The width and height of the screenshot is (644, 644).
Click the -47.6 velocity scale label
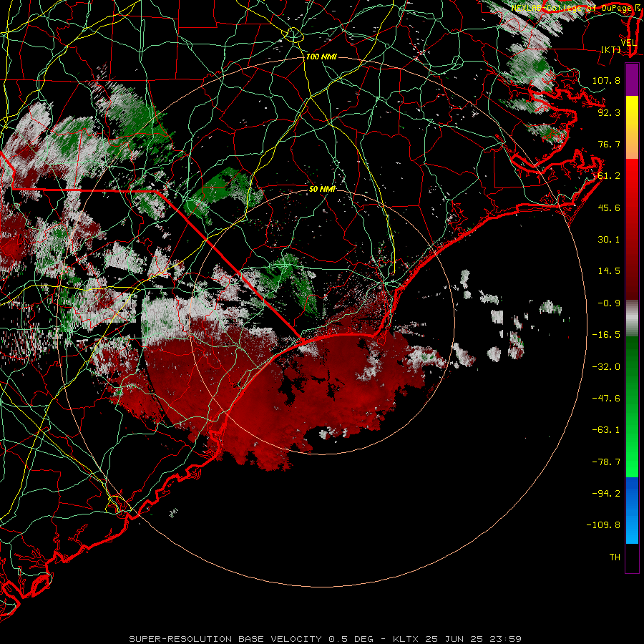[606, 399]
